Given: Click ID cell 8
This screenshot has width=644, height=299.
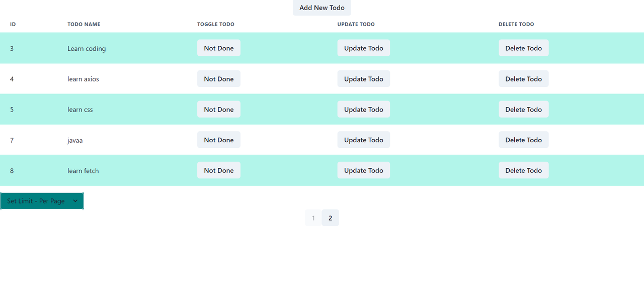Looking at the screenshot, I should [x=12, y=171].
